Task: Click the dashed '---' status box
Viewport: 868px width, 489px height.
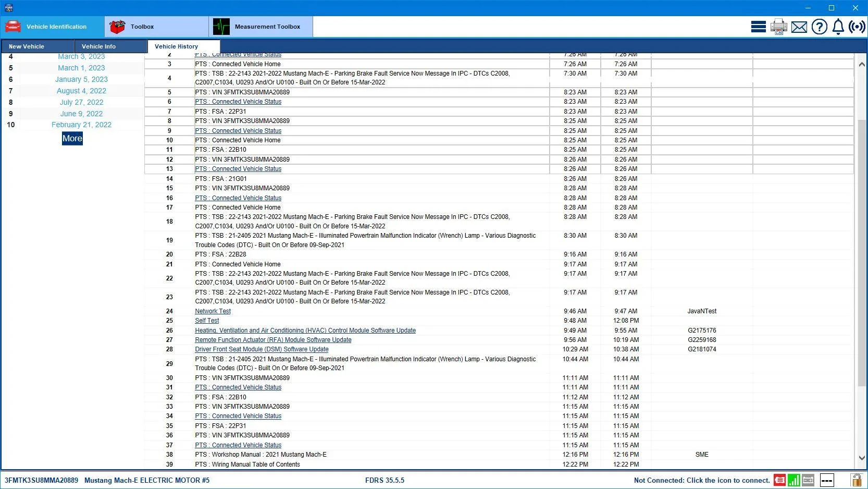Action: click(827, 480)
